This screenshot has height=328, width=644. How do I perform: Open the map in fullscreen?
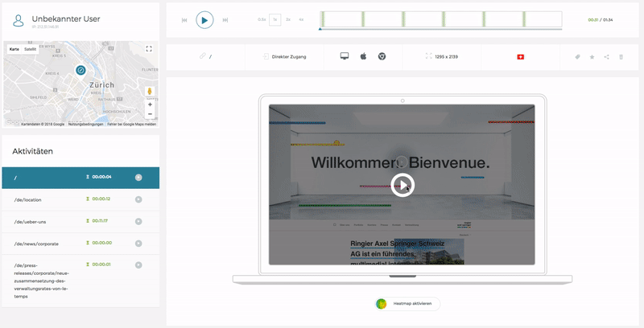click(149, 49)
